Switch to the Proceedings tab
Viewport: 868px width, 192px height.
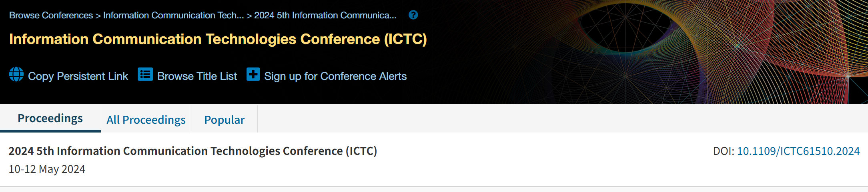[50, 119]
